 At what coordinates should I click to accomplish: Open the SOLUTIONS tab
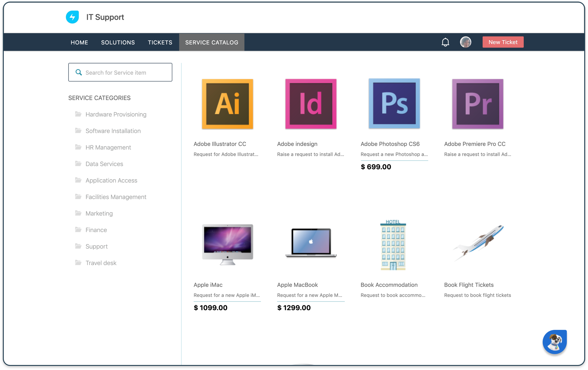118,42
